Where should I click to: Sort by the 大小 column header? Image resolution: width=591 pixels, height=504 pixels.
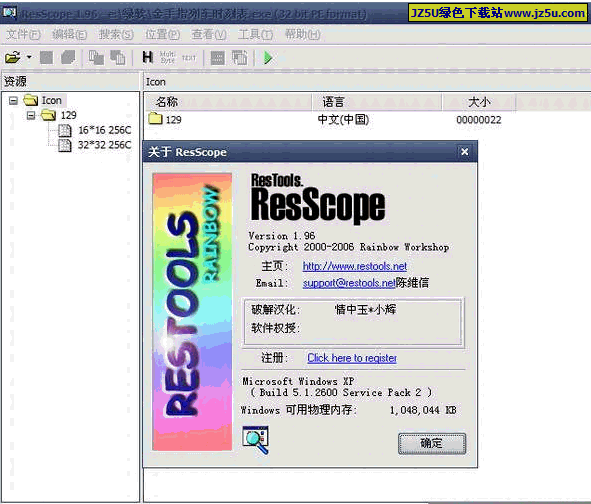tap(479, 102)
